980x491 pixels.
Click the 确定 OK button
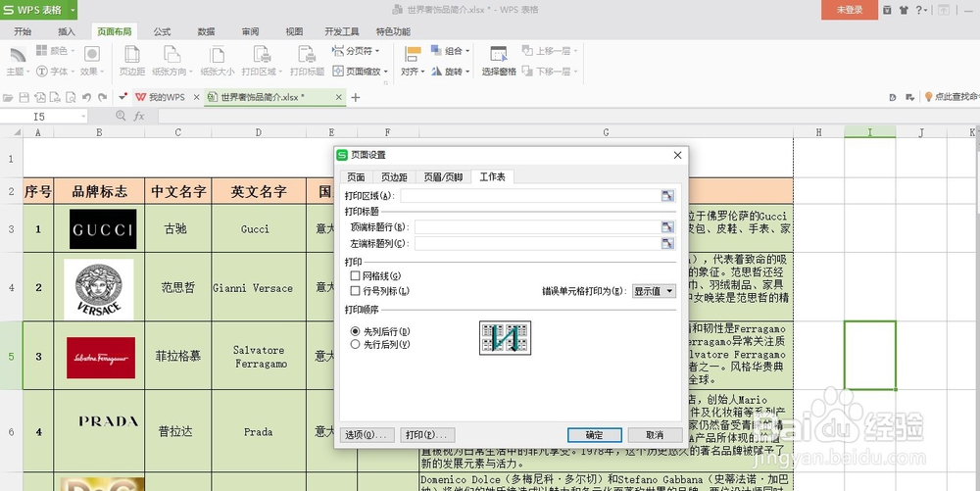pyautogui.click(x=595, y=435)
